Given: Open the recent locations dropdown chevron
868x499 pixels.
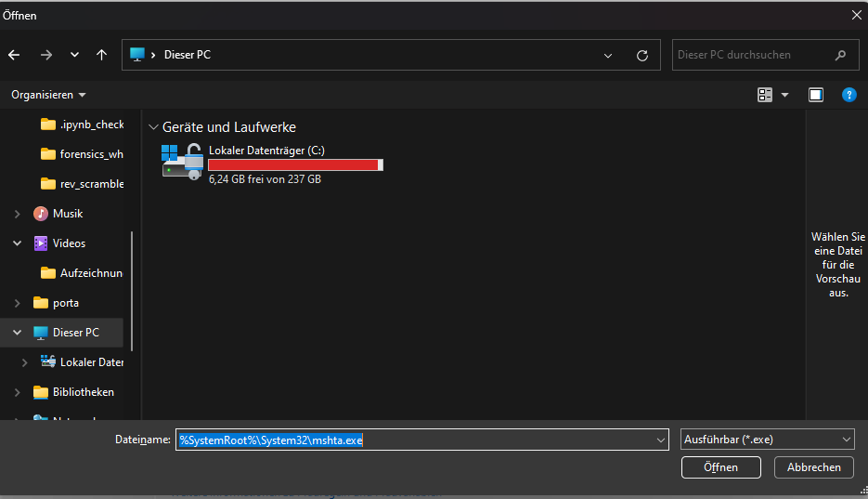Looking at the screenshot, I should click(x=74, y=55).
